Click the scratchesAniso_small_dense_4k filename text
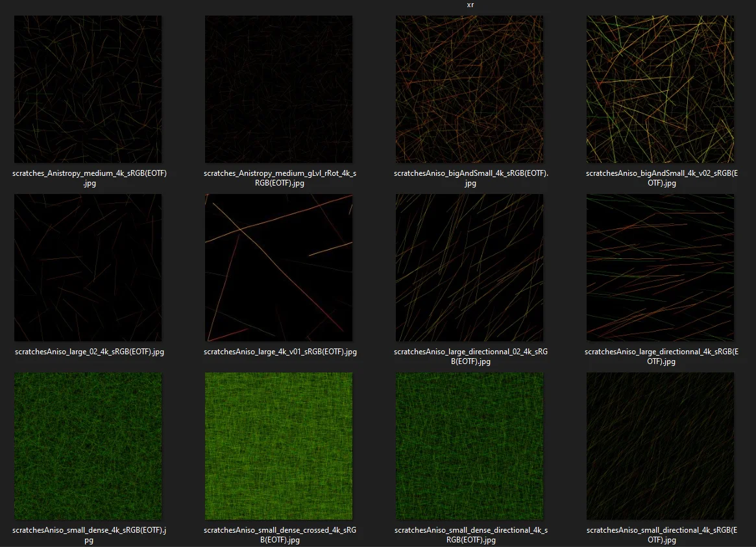Viewport: 756px width, 547px height. [90, 535]
